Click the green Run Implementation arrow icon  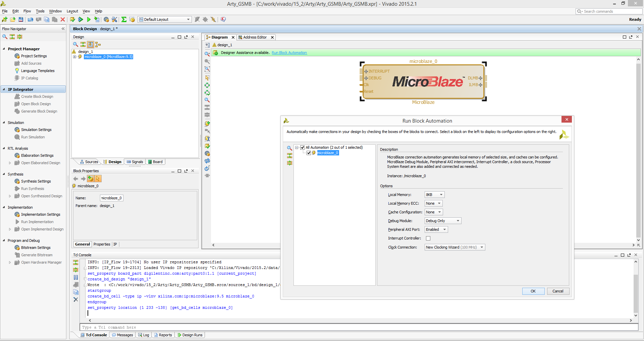point(89,19)
